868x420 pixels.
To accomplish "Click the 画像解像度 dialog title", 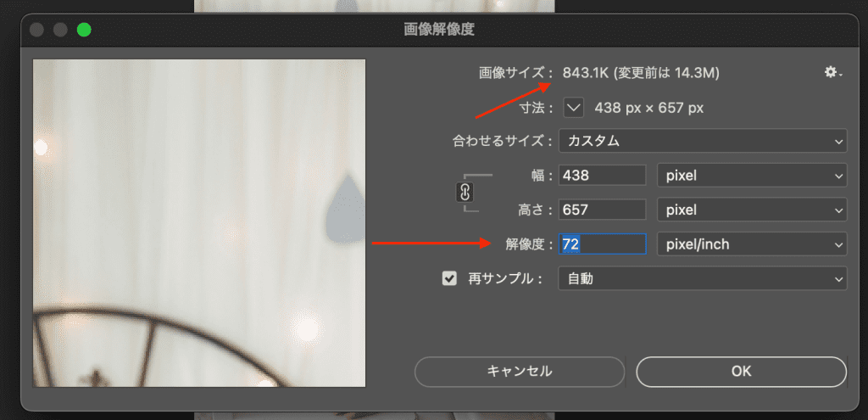I will (x=439, y=30).
